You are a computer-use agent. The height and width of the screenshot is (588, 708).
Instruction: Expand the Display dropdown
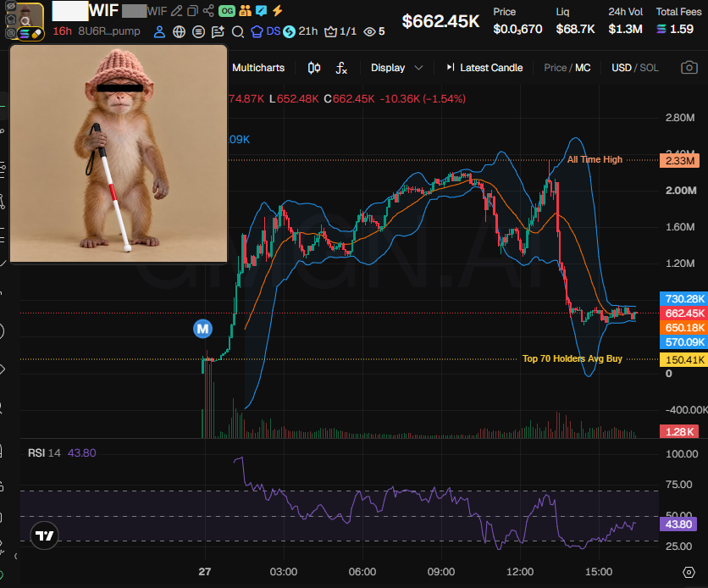click(x=396, y=68)
